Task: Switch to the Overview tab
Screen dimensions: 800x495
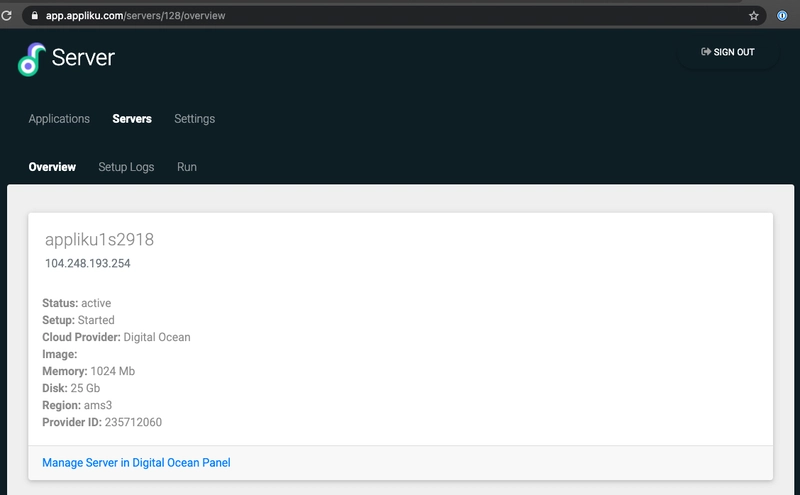Action: click(x=52, y=167)
